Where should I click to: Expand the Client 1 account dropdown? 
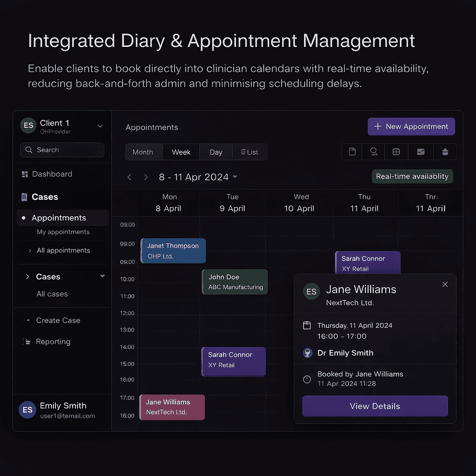pyautogui.click(x=100, y=126)
